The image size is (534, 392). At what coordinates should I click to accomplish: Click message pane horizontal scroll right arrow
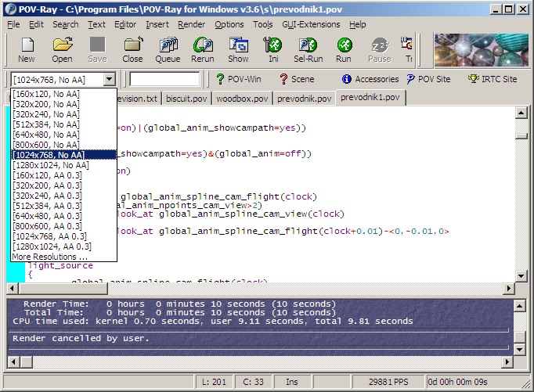point(507,361)
